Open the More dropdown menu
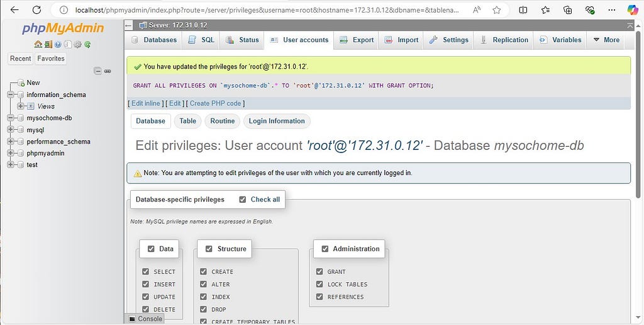Image resolution: width=644 pixels, height=325 pixels. coord(606,40)
